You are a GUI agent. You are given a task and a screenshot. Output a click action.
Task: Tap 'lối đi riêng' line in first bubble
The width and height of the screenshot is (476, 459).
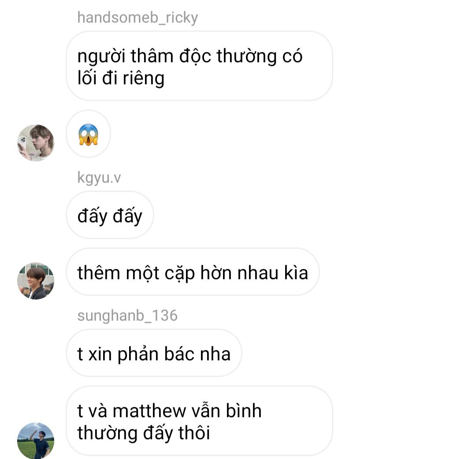click(121, 78)
